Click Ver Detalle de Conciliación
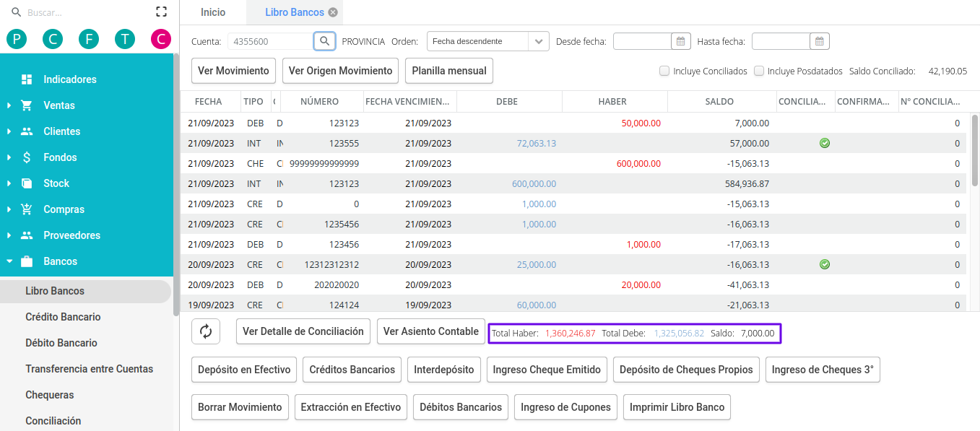Viewport: 980px width, 431px height. (x=303, y=331)
